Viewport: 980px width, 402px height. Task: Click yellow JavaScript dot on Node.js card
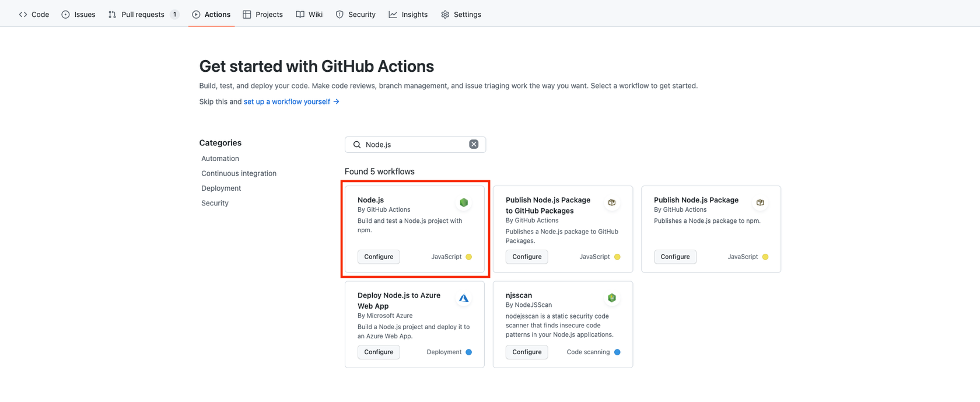coord(469,257)
